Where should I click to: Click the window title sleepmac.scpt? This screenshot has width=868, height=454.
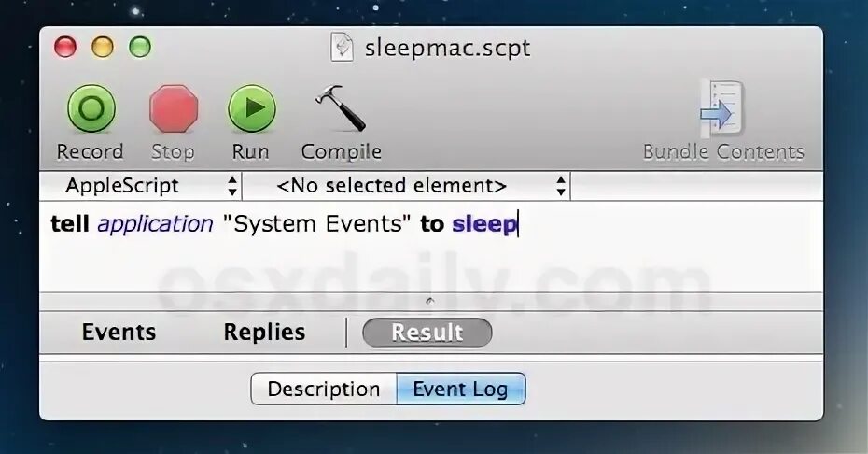point(447,49)
